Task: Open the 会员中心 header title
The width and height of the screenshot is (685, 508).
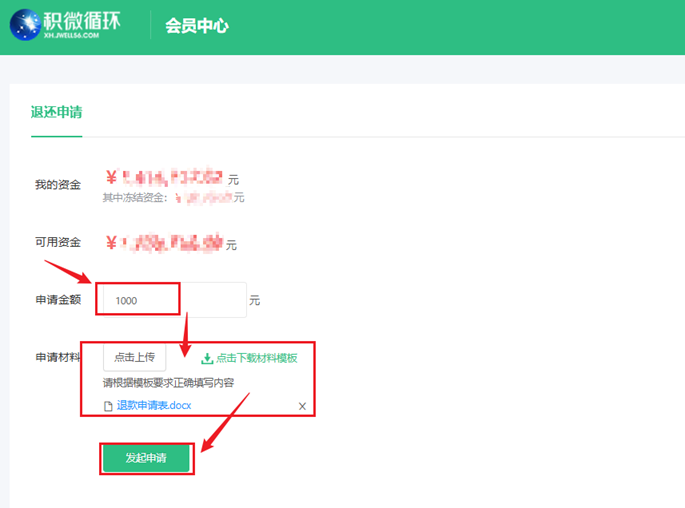Action: pos(196,26)
